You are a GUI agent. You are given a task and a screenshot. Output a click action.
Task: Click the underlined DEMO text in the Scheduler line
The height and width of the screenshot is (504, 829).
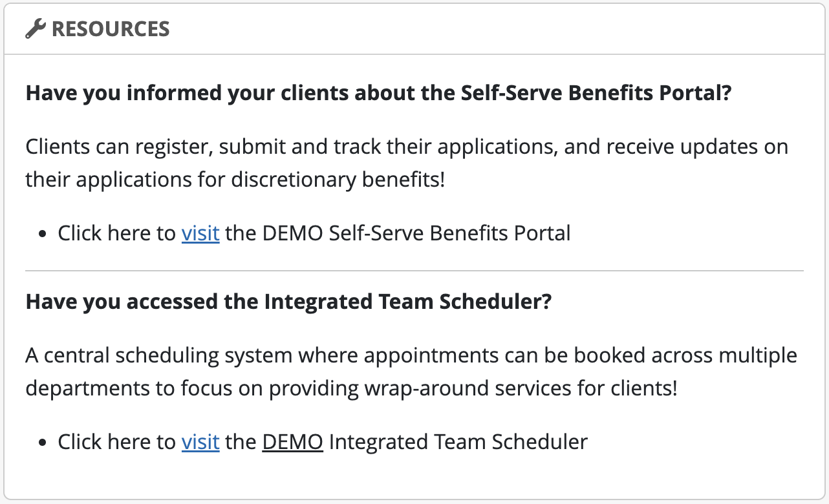point(292,442)
